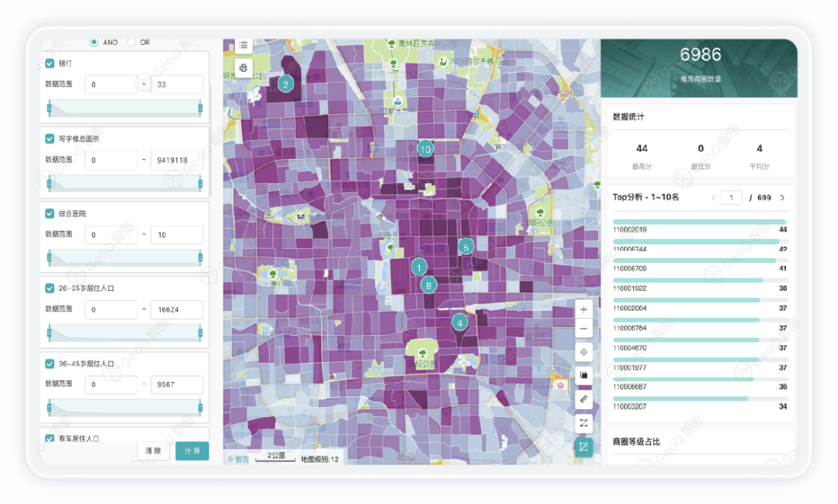Activate the teal draw-area tool
Screen dimensions: 838x504
(583, 447)
